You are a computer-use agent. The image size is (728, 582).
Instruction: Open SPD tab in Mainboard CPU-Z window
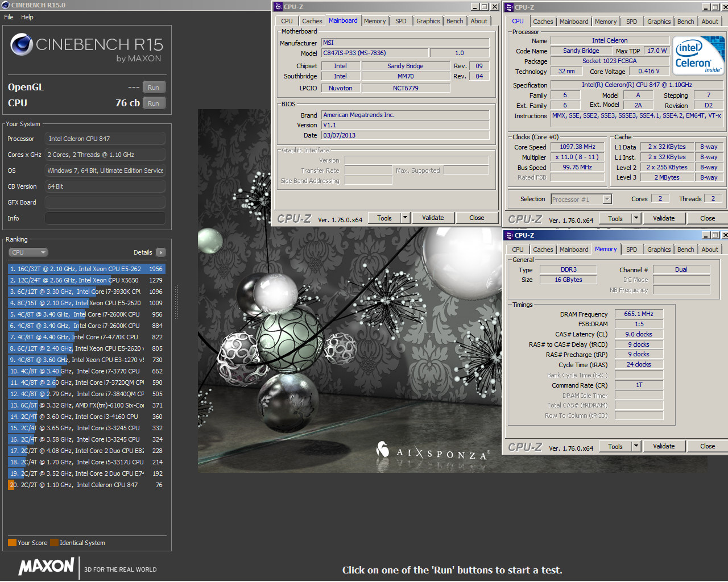401,21
